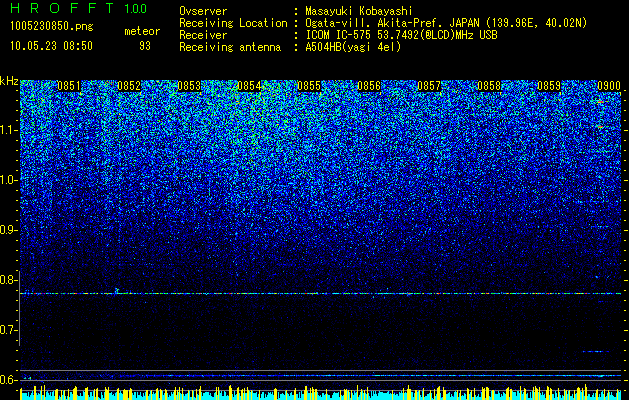
Task: Click the ICOM IC-575 receiver text
Action: [401, 35]
